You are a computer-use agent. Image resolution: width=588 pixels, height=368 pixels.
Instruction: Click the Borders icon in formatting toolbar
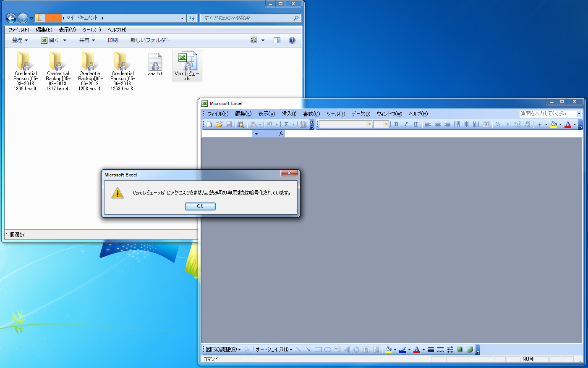539,124
